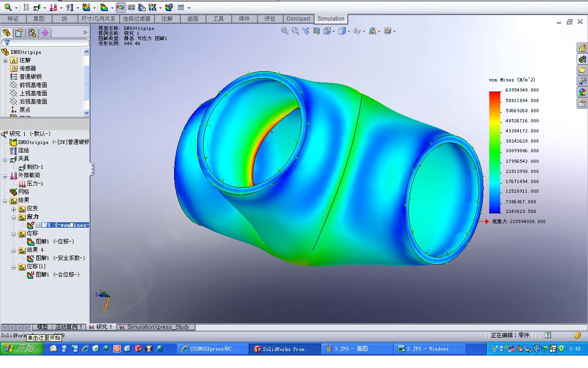This screenshot has height=368, width=588.
Task: Click the feature tree filter input field
Action: (45, 42)
